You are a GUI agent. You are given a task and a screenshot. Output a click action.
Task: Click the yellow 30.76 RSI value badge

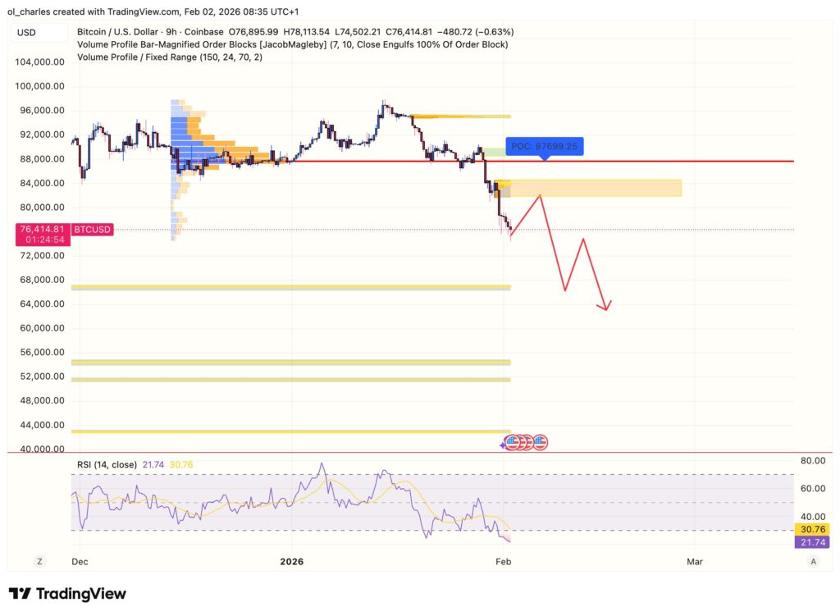pos(810,529)
